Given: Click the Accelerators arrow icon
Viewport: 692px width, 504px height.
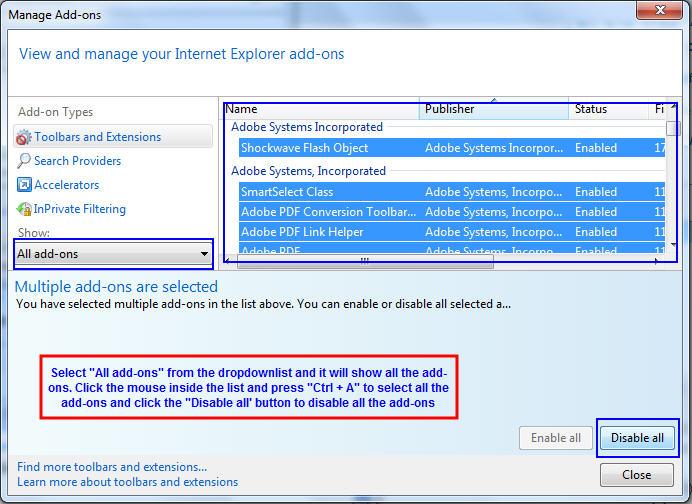Looking at the screenshot, I should (x=24, y=184).
